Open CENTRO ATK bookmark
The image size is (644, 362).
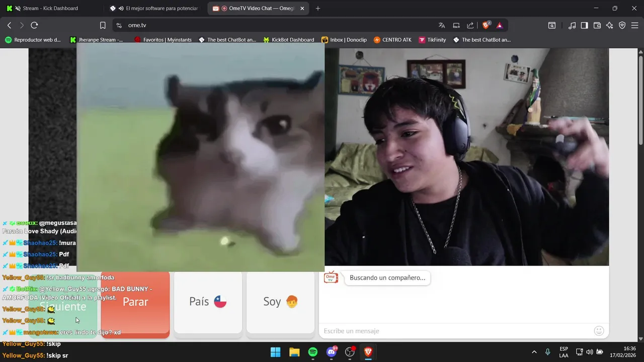coord(392,40)
